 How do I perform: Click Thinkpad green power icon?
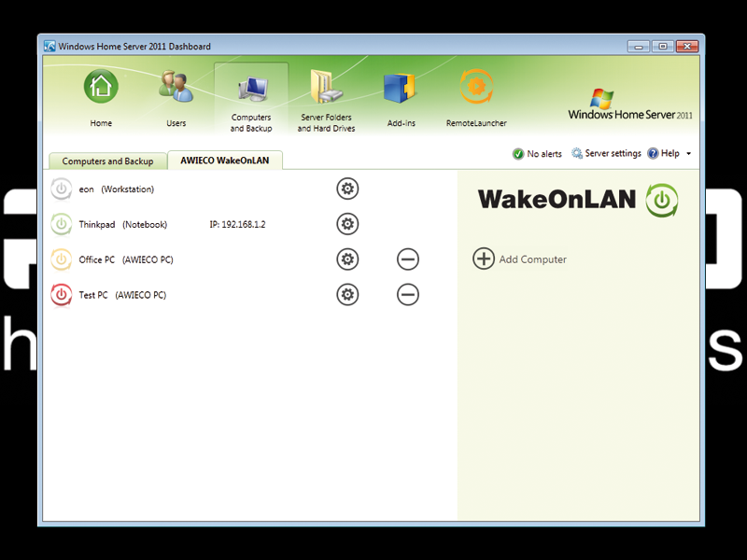(62, 224)
